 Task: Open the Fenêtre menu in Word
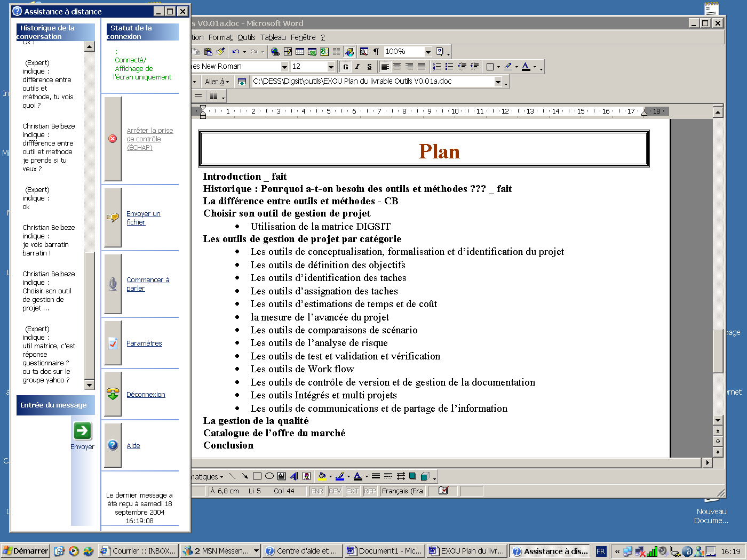(x=303, y=37)
